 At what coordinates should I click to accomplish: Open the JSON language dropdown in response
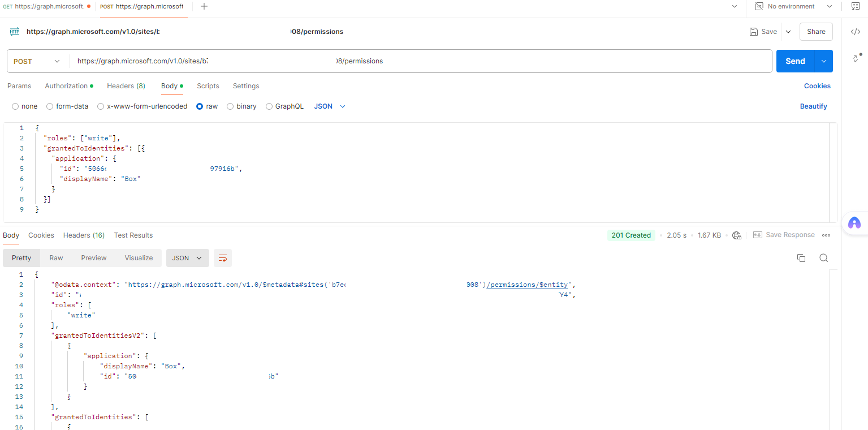coord(187,257)
